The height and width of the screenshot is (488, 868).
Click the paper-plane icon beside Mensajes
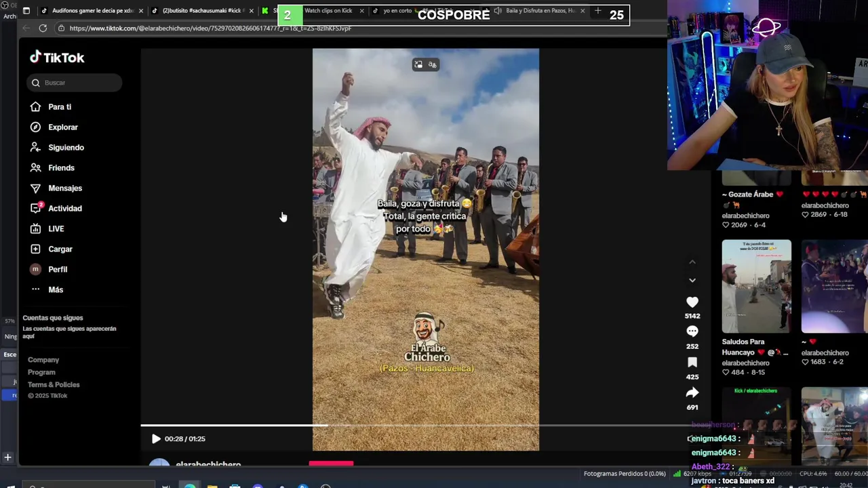click(35, 188)
